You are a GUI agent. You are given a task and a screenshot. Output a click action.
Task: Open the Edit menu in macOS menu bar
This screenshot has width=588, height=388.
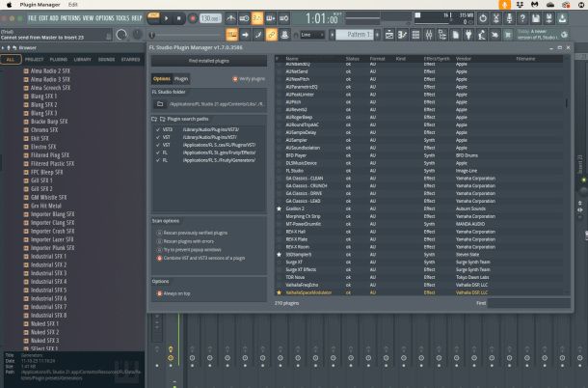[72, 5]
